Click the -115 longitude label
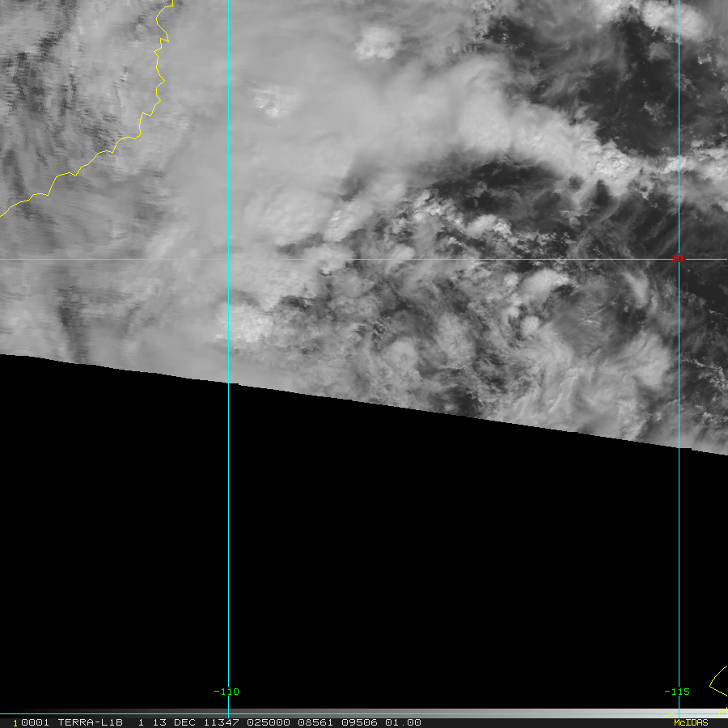Viewport: 728px width, 728px height. point(677,692)
